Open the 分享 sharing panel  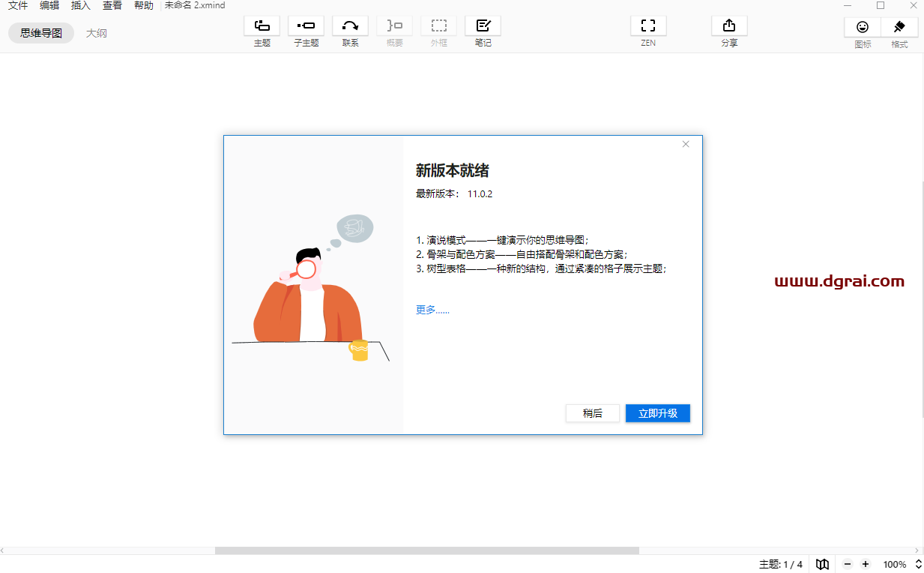tap(728, 25)
